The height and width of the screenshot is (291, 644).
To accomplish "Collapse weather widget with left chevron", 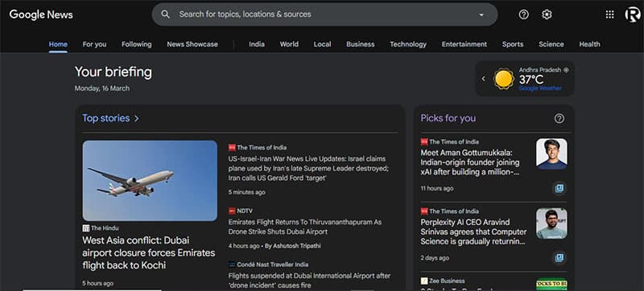I will point(484,79).
